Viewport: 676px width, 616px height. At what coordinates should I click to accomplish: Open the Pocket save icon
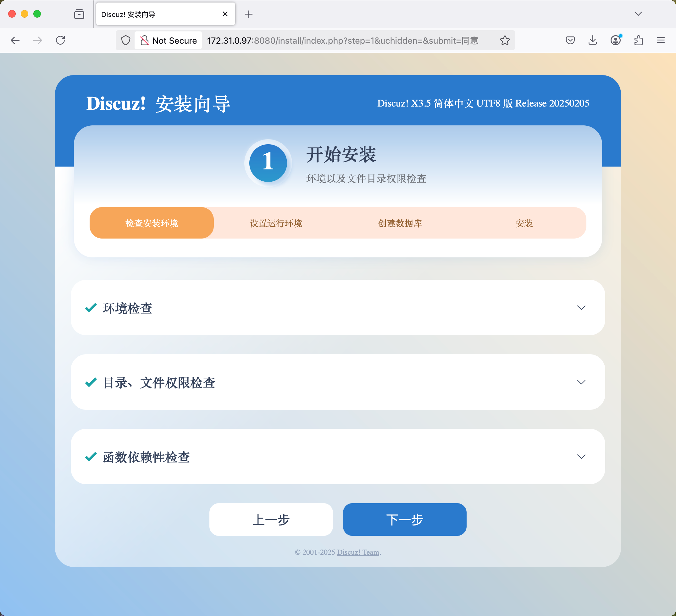pyautogui.click(x=570, y=41)
